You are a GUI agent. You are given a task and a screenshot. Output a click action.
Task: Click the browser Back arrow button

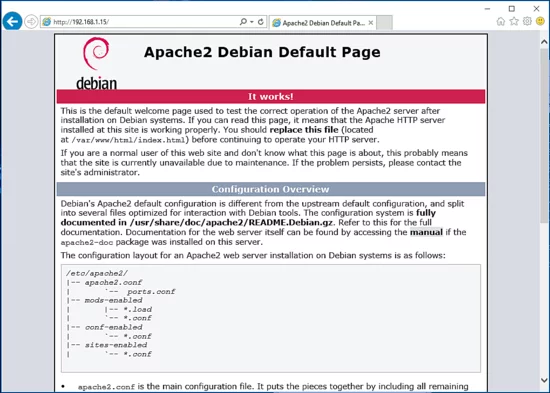pos(12,21)
